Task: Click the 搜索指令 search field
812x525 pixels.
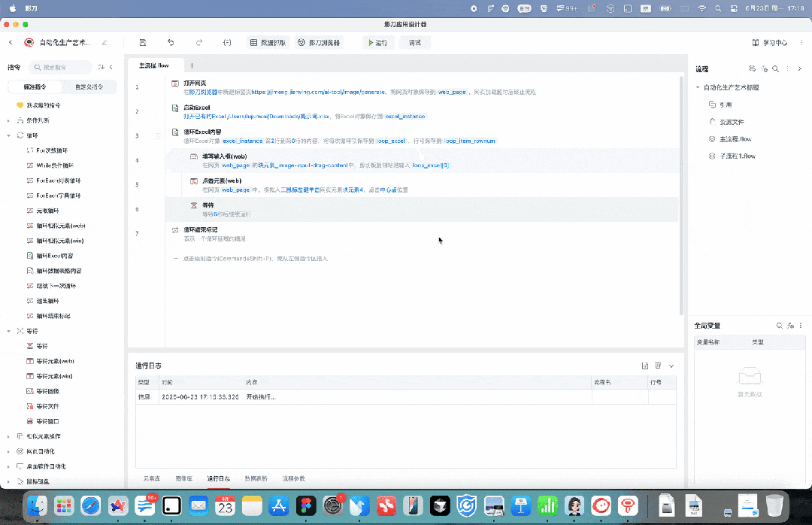Action: point(63,67)
